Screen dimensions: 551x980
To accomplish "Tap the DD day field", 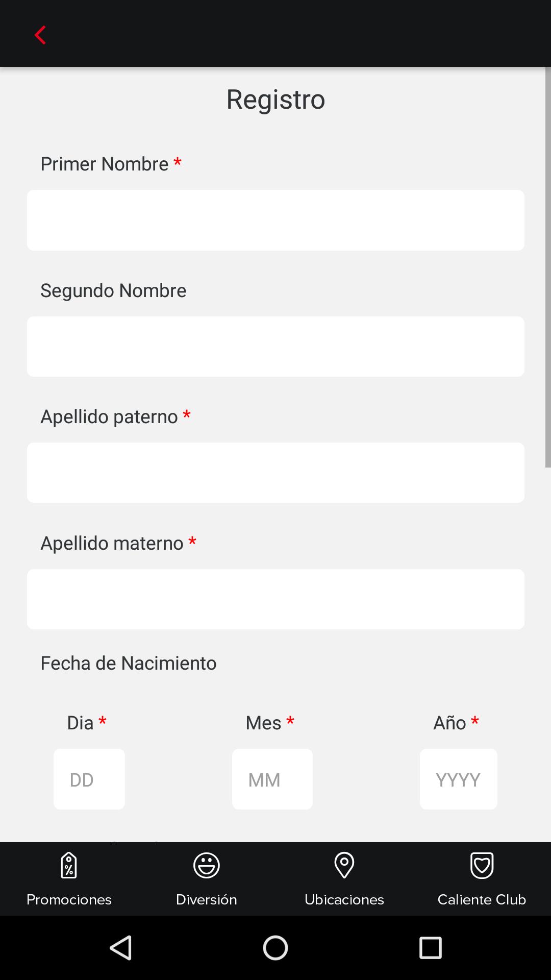I will click(89, 779).
